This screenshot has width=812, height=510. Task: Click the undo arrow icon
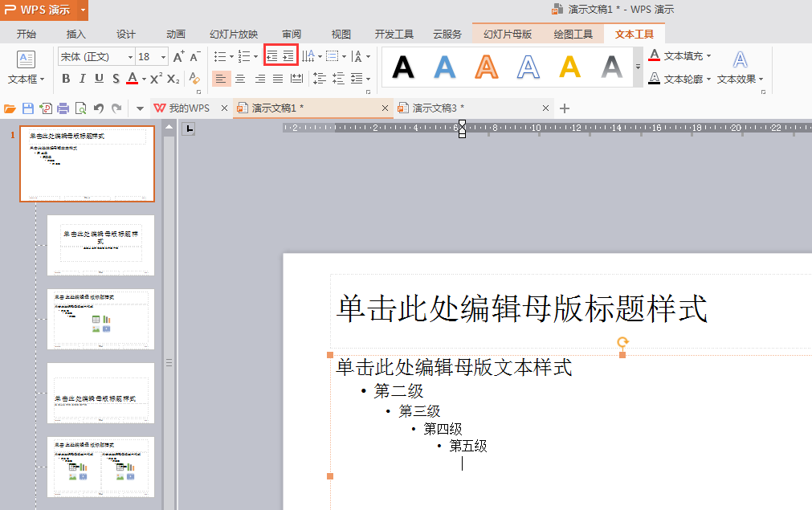(99, 108)
